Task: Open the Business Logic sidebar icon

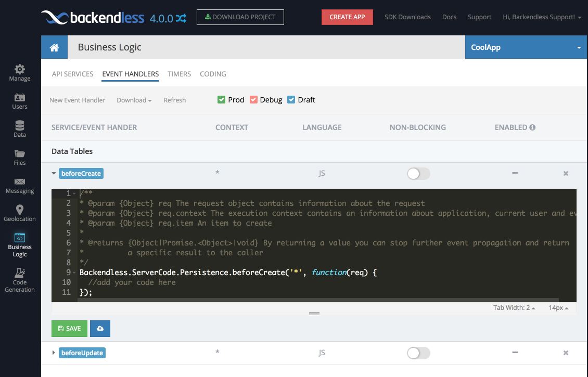Action: tap(19, 238)
